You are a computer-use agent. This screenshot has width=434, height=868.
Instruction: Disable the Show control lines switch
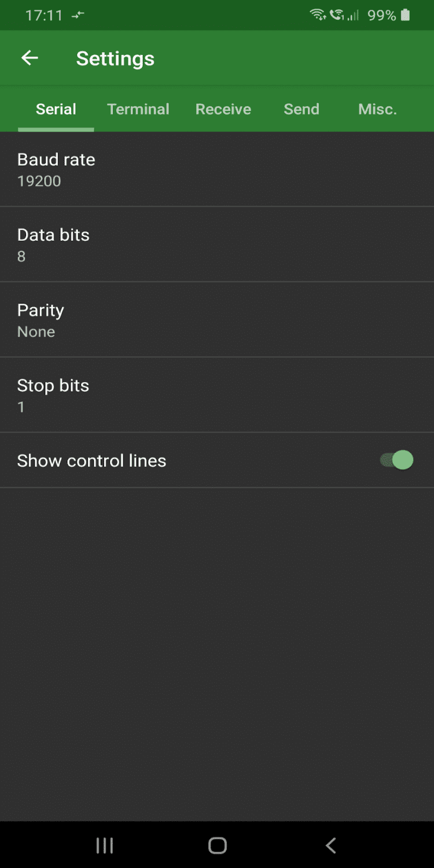click(397, 460)
